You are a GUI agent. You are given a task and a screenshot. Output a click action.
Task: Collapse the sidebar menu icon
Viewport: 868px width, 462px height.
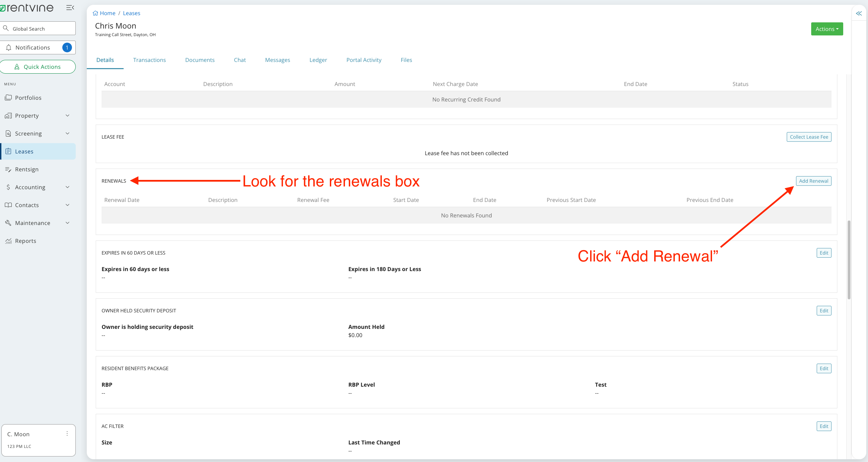click(x=70, y=8)
